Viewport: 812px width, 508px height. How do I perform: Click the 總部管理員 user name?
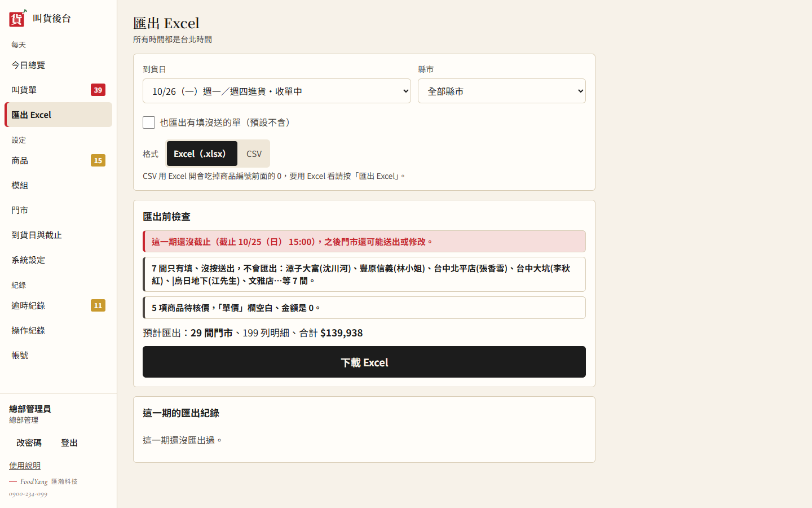[x=30, y=409]
